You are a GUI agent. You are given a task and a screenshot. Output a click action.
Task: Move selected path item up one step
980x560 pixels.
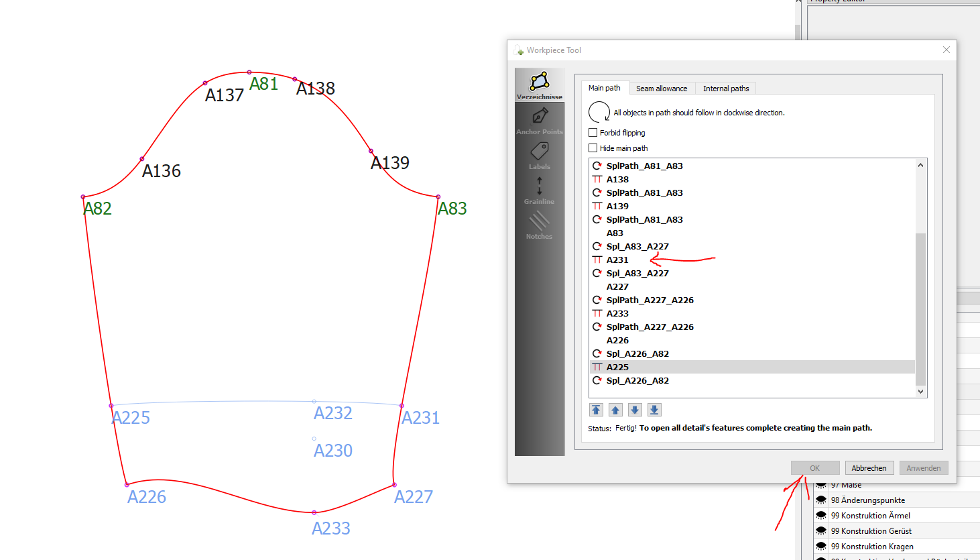pos(615,410)
